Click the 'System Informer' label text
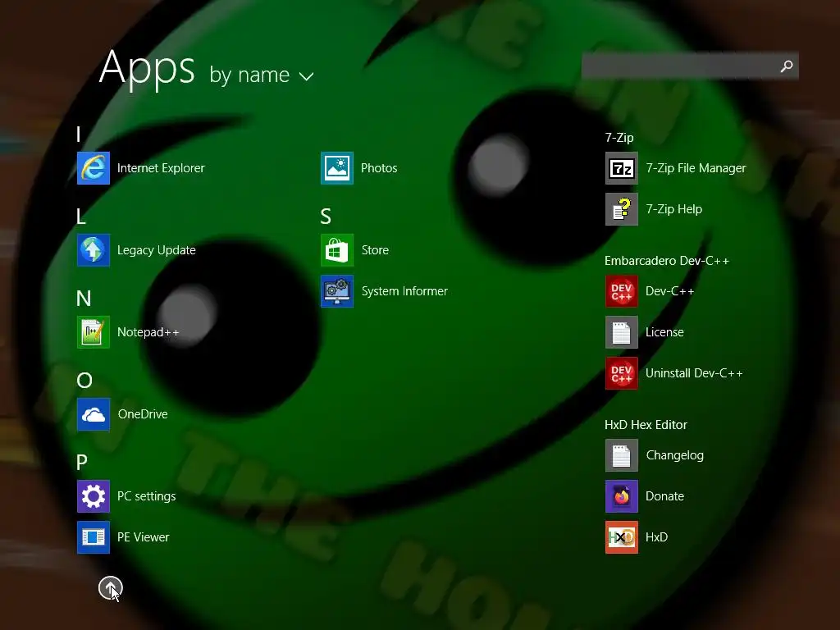 404,291
